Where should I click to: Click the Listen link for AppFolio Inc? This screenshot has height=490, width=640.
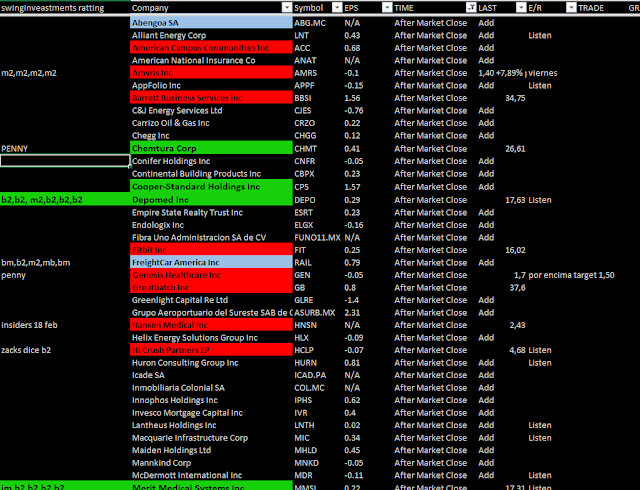[540, 85]
